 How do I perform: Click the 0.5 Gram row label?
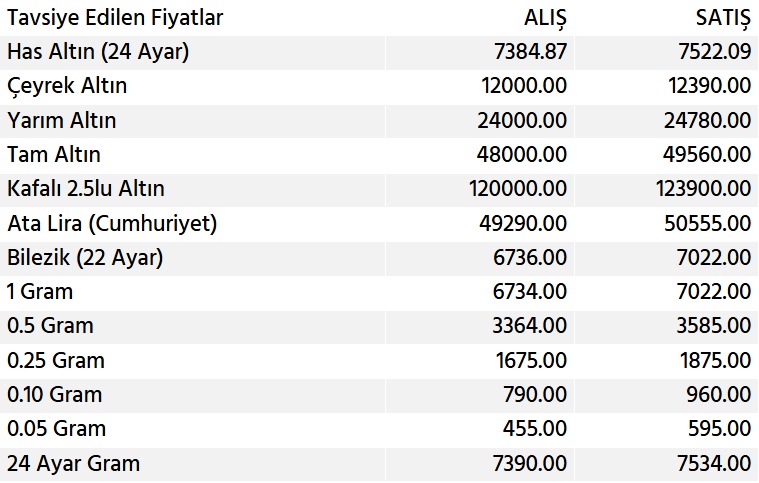point(50,327)
